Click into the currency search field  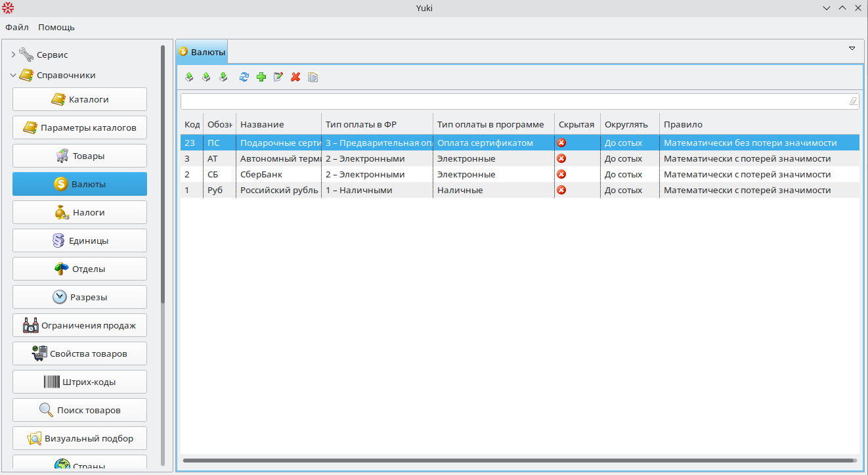(512, 101)
